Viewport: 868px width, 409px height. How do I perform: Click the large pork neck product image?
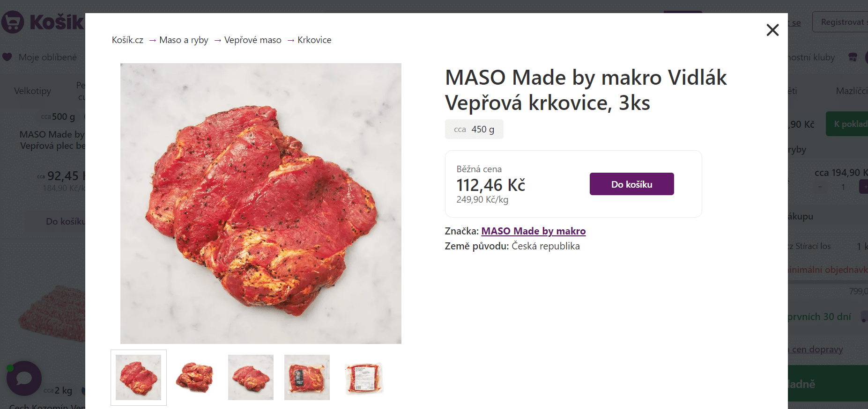click(261, 204)
